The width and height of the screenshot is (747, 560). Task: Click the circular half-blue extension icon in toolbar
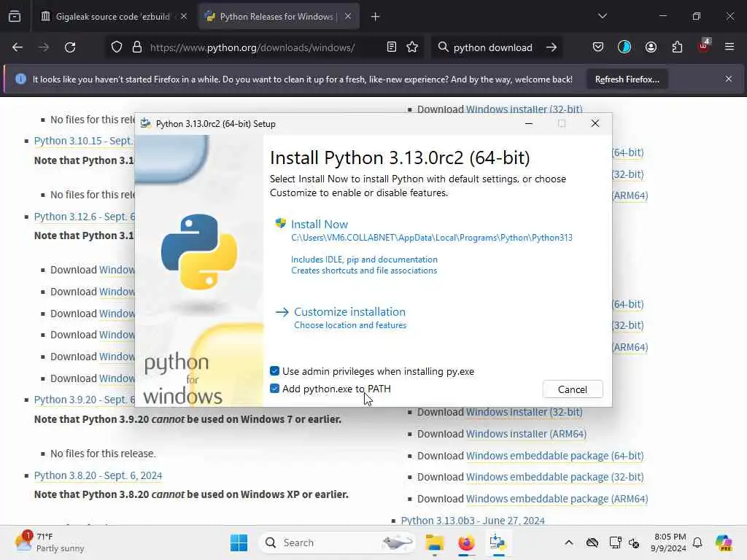point(624,47)
